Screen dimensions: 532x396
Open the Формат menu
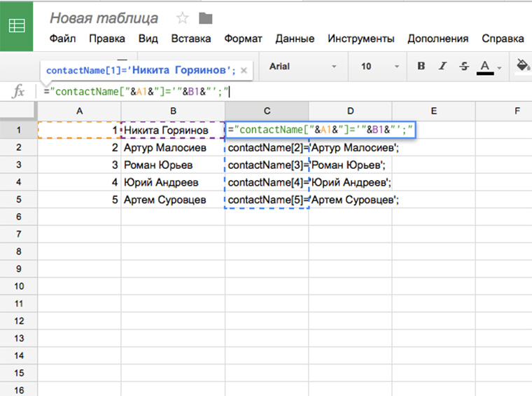[x=243, y=39]
